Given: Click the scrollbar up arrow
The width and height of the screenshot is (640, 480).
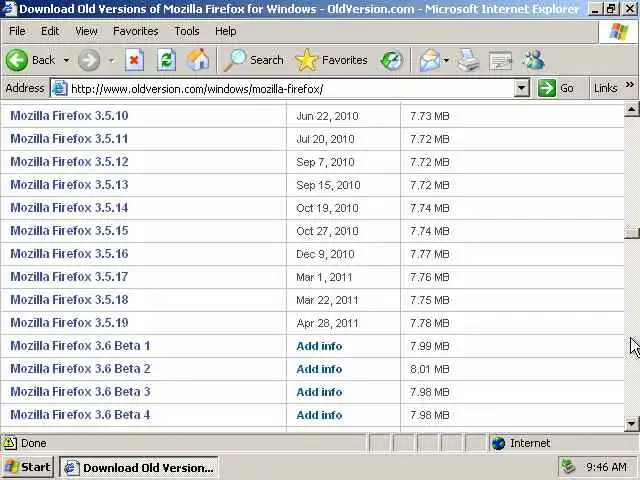Looking at the screenshot, I should 631,109.
